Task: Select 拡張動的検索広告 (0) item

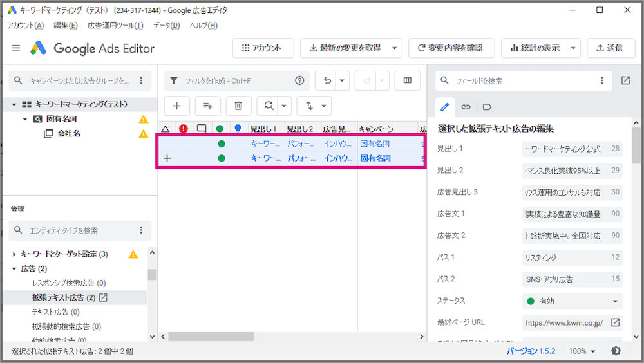Action: tap(66, 326)
